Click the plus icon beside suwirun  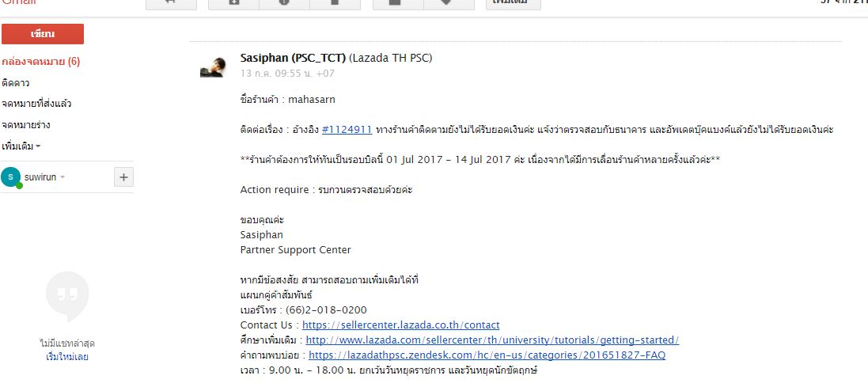click(x=123, y=177)
